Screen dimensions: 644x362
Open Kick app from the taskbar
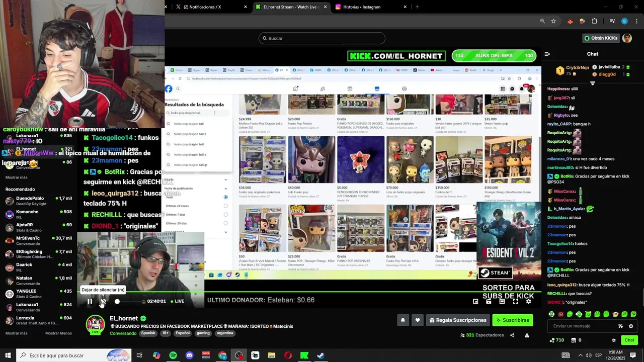(x=304, y=355)
